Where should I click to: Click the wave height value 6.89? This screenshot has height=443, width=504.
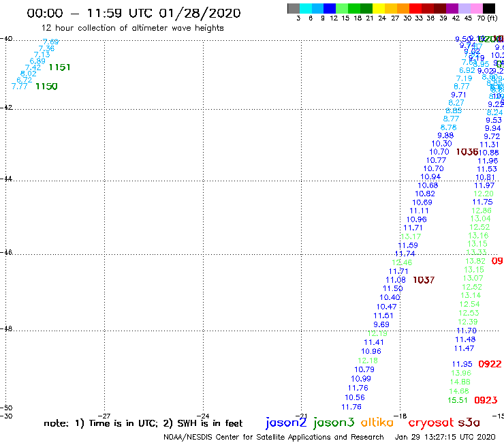click(37, 61)
